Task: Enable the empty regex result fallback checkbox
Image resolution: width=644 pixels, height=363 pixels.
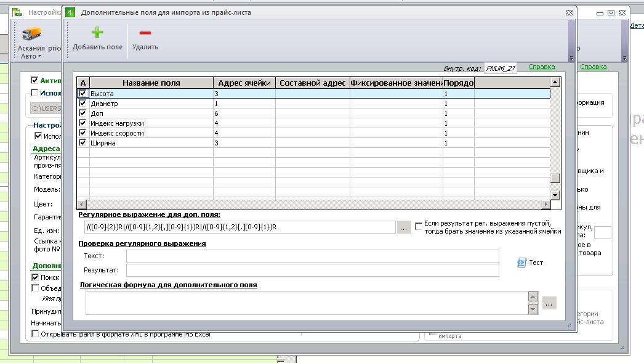Action: point(419,226)
